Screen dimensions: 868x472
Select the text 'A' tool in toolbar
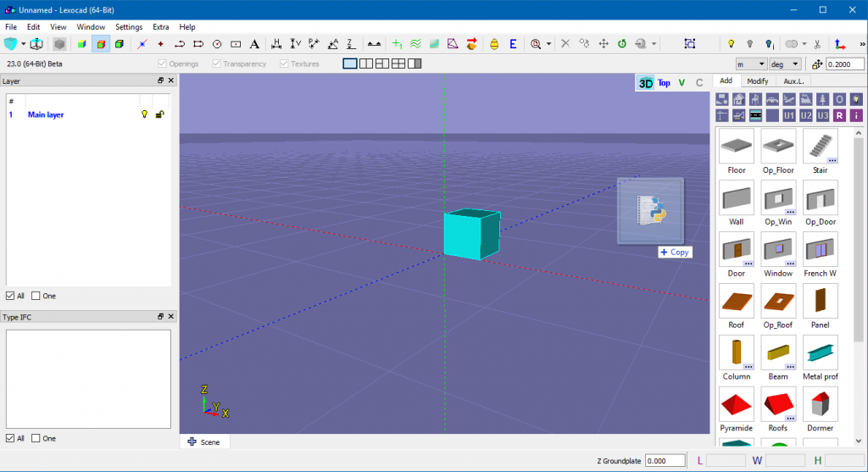(x=254, y=44)
